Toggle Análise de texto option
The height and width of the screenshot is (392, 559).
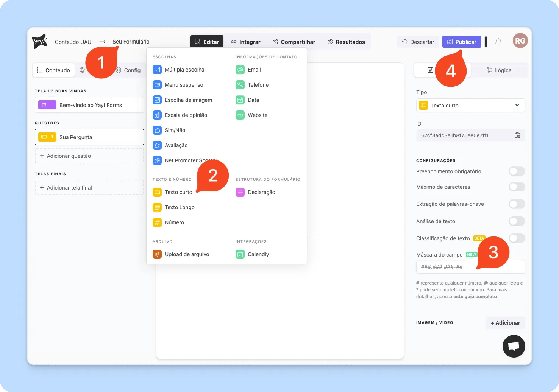[517, 221]
